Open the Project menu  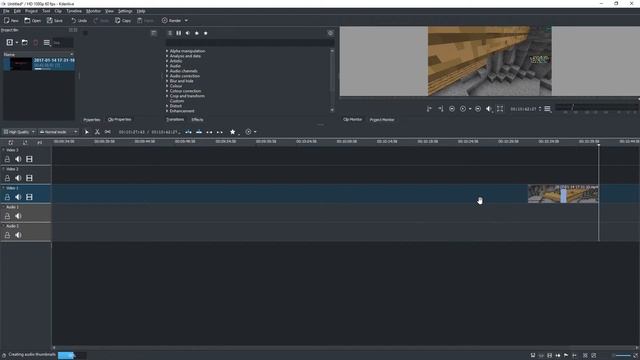31,11
